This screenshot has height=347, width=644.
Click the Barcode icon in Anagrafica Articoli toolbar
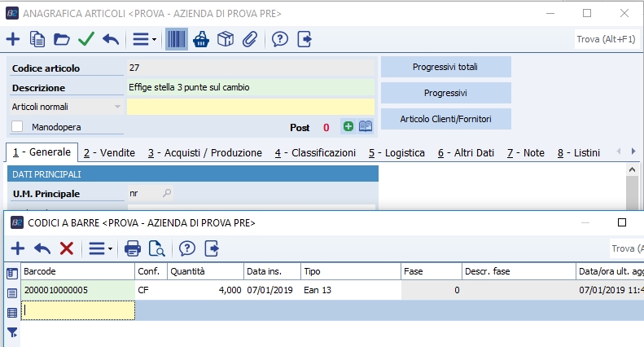pyautogui.click(x=177, y=39)
